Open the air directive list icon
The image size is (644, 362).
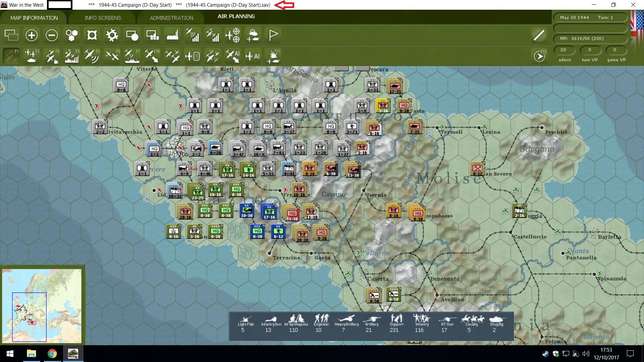pos(193,56)
